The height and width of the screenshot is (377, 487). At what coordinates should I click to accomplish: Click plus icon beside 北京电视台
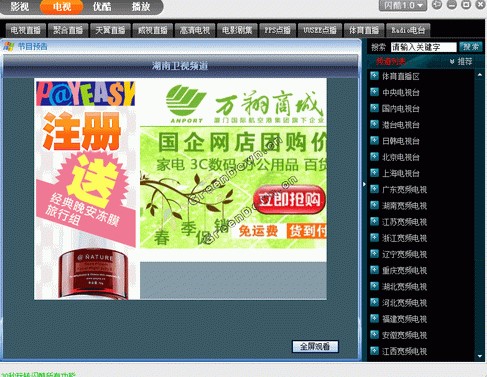pyautogui.click(x=374, y=156)
